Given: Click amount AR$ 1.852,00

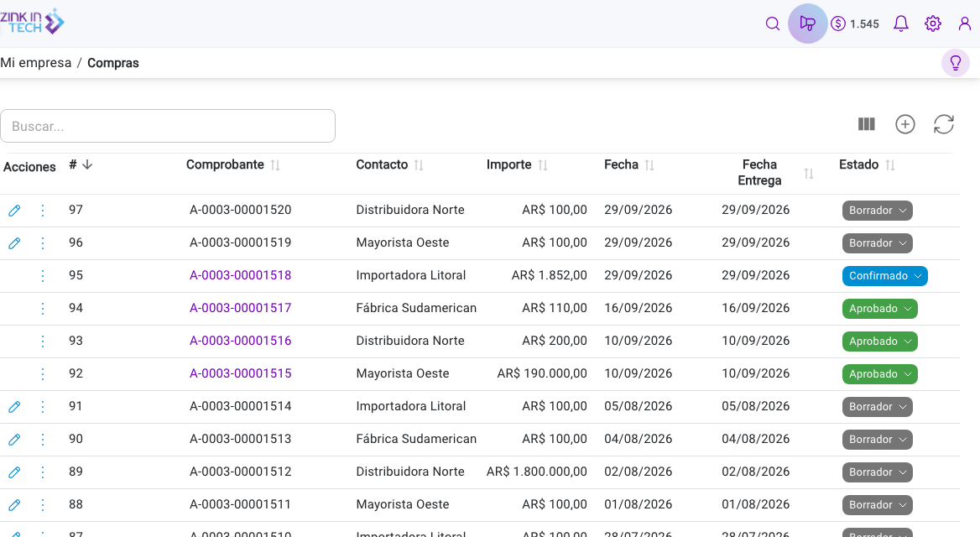Looking at the screenshot, I should point(550,275).
